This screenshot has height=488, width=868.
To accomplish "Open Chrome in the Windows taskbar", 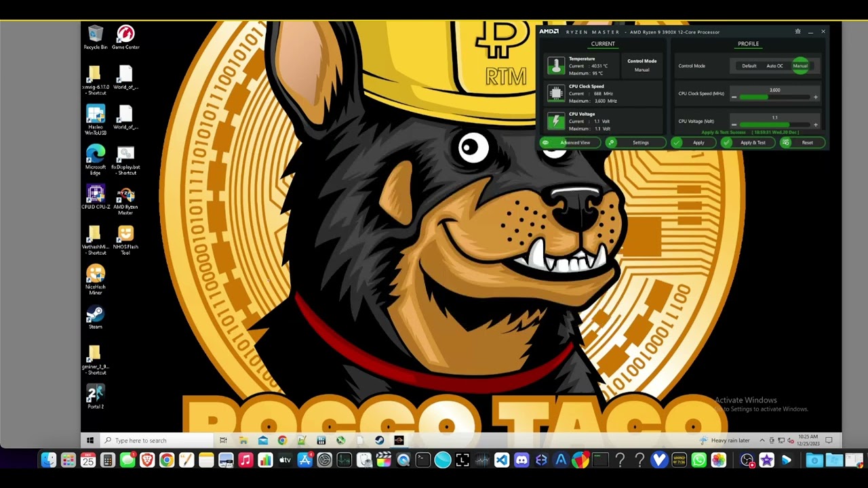I will [x=282, y=441].
